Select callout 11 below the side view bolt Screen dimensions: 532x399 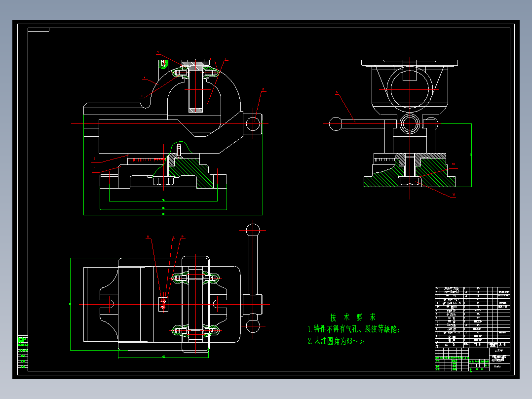coord(454,195)
